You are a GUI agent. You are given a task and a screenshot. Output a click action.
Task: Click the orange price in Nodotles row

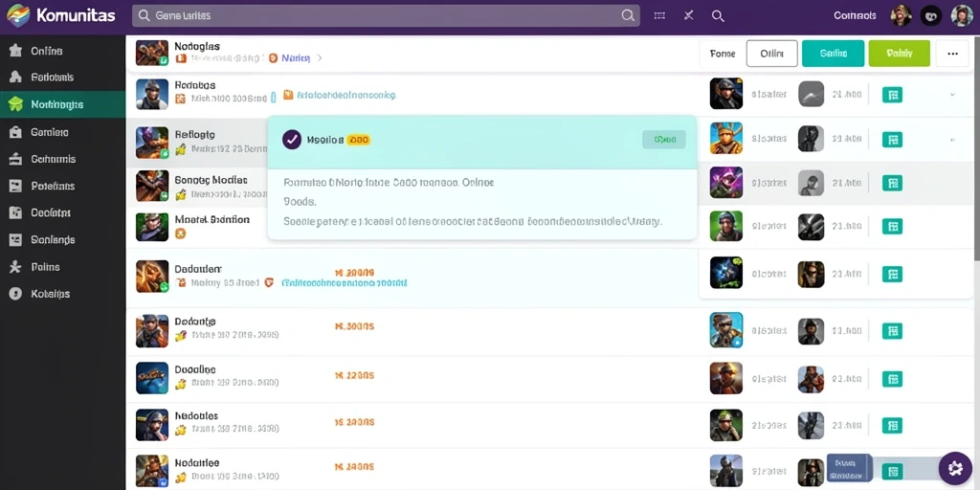tap(354, 422)
